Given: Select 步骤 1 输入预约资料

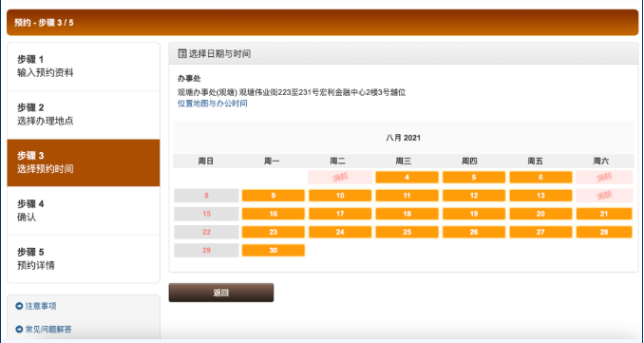Looking at the screenshot, I should [x=84, y=67].
